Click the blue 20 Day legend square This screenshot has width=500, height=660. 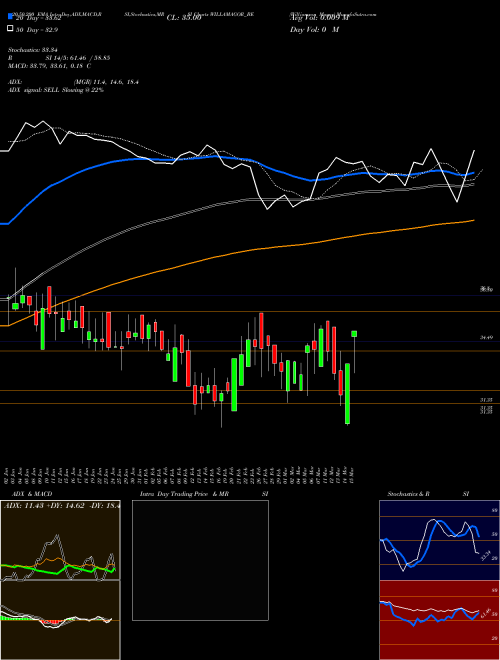11,17
